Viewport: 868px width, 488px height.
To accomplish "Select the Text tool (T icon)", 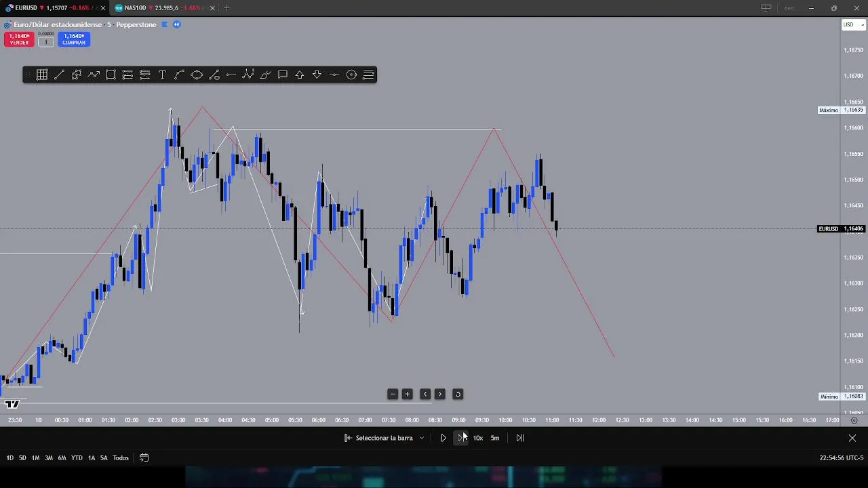I will (x=162, y=75).
